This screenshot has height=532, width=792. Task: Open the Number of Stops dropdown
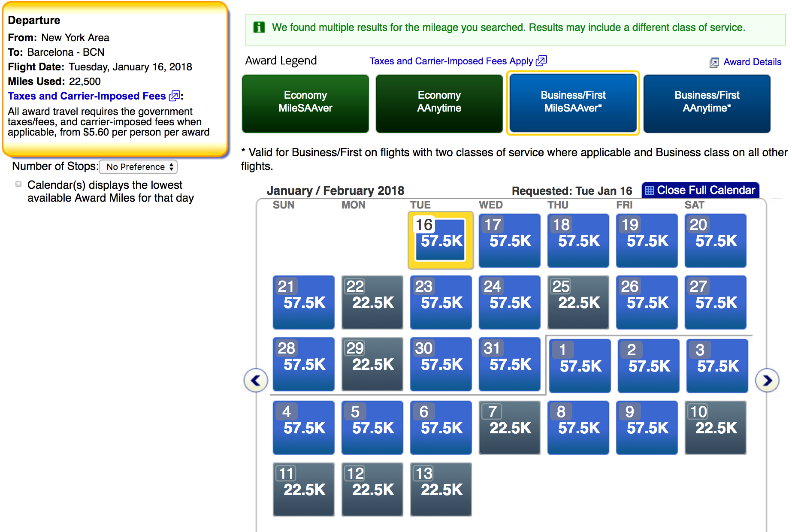click(138, 167)
